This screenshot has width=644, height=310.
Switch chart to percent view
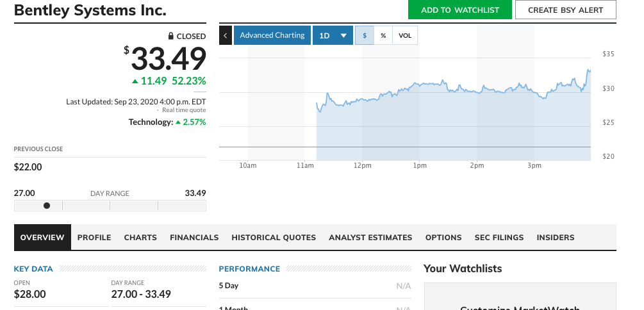pos(383,35)
